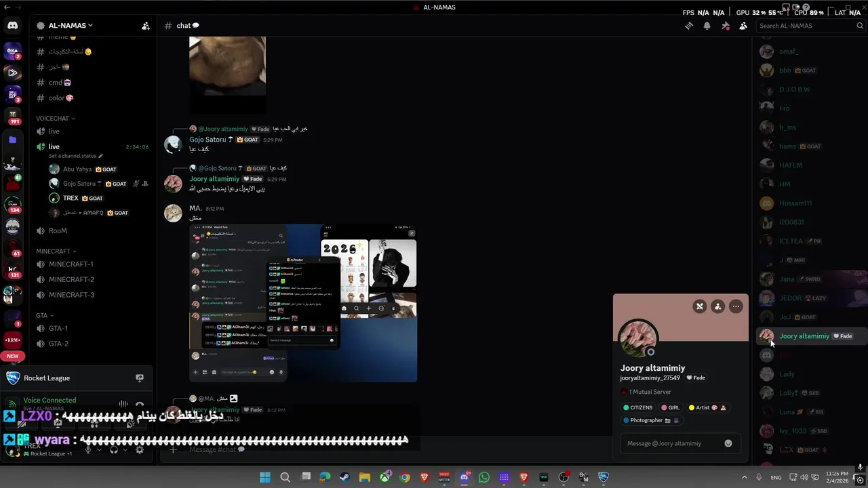Open the screenshot collage image from MA.
The image size is (868, 488).
click(303, 303)
